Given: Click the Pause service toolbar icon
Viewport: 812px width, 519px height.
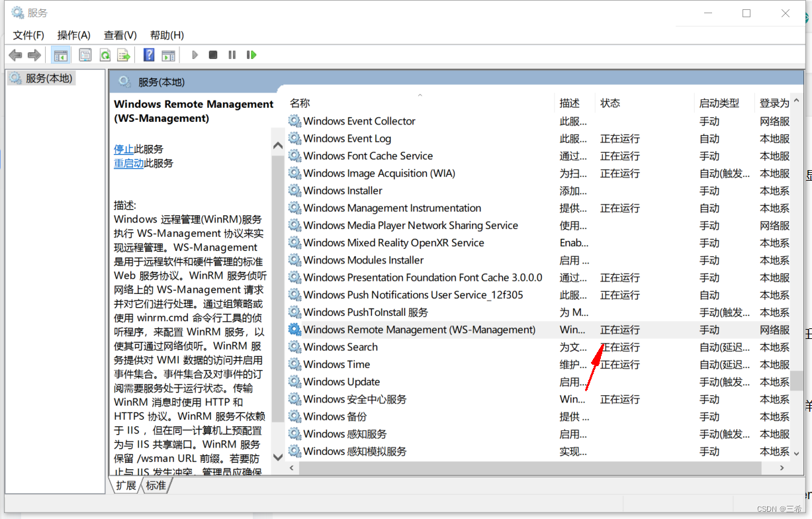Looking at the screenshot, I should tap(232, 55).
